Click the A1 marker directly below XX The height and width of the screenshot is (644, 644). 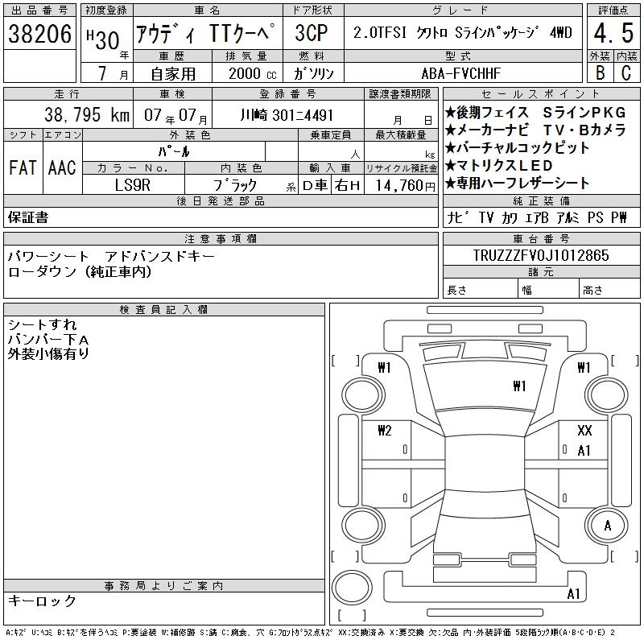pos(584,451)
